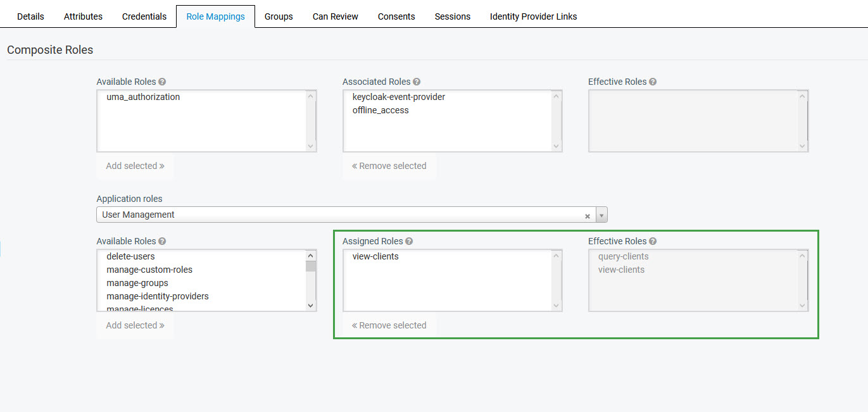Click Remove selected under Assigned Roles
Image resolution: width=868 pixels, height=412 pixels.
pos(389,325)
